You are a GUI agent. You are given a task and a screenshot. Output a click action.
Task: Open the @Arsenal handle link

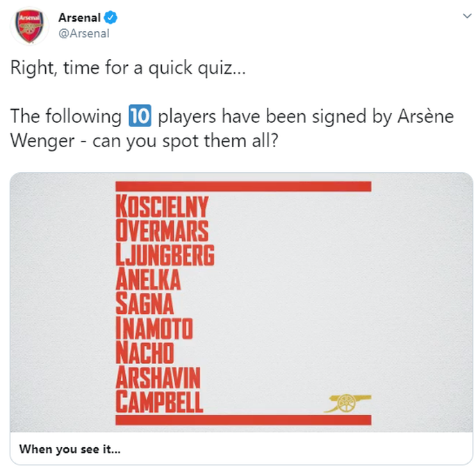point(84,33)
